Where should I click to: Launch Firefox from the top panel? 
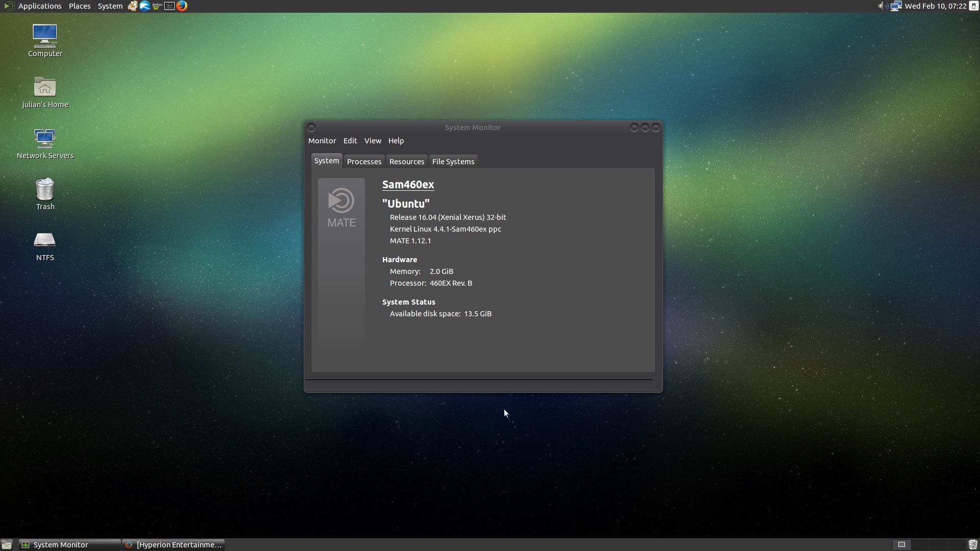[182, 6]
